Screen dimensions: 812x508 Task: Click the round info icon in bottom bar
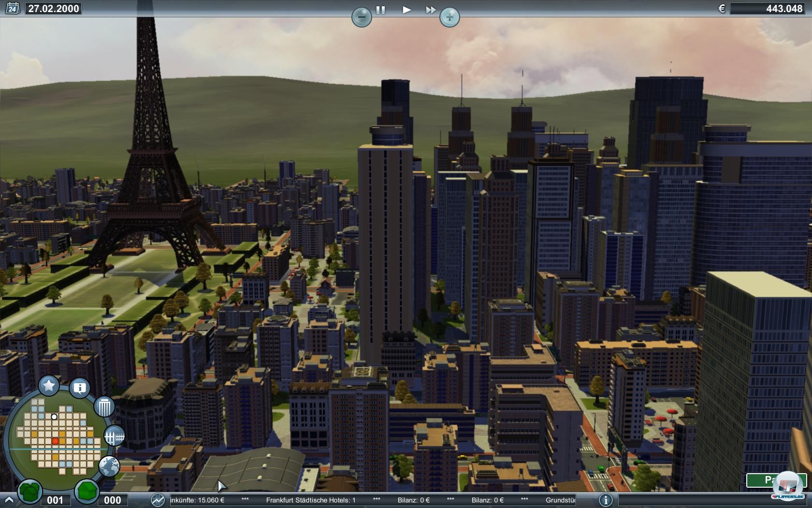pyautogui.click(x=606, y=500)
